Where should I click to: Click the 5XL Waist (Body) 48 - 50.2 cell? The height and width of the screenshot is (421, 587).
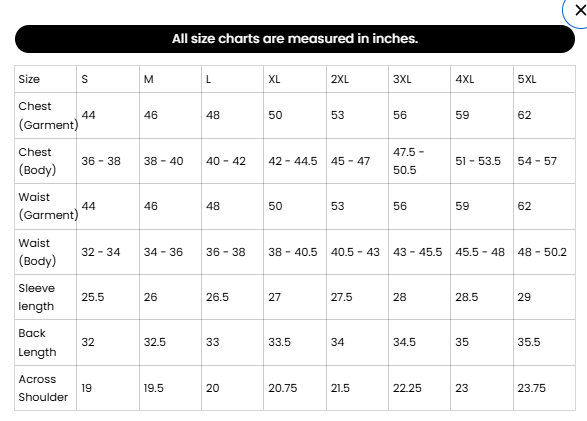[544, 252]
